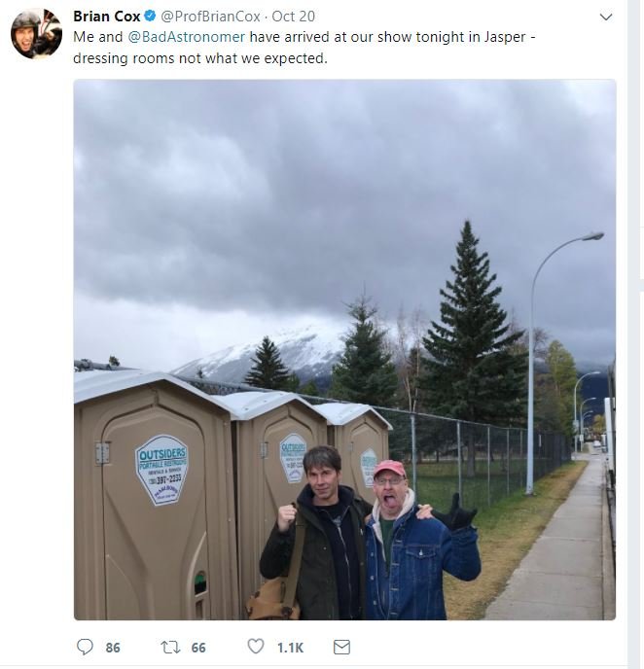Retweet this post via the retweet icon
The image size is (644, 669).
point(170,647)
